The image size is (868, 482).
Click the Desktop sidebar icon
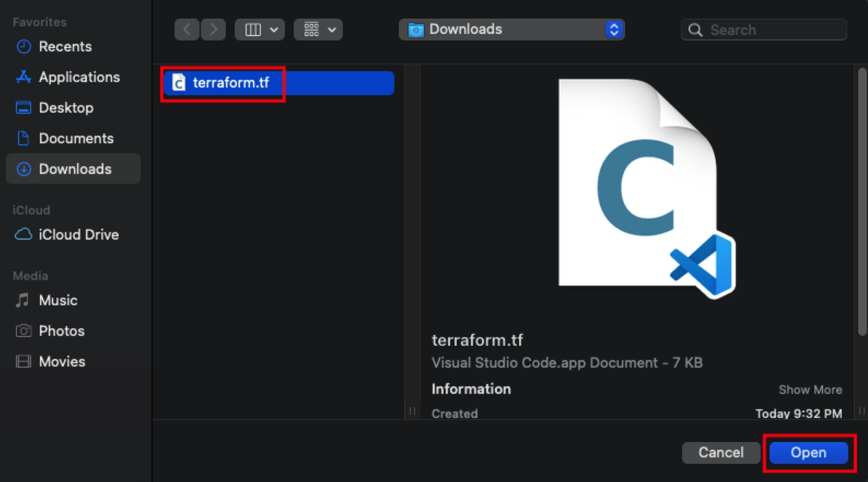[24, 108]
